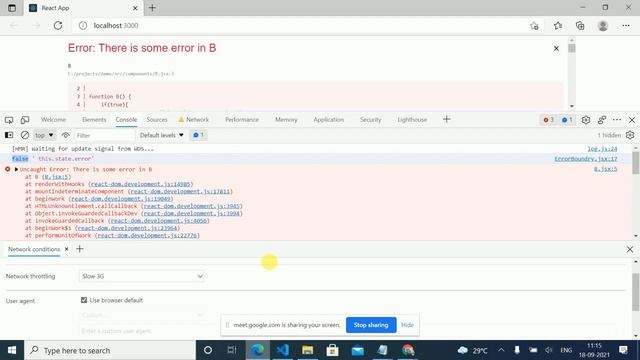Screen dimensions: 640x360
Task: Open the top JavaScript context dropdown
Action: [x=44, y=135]
